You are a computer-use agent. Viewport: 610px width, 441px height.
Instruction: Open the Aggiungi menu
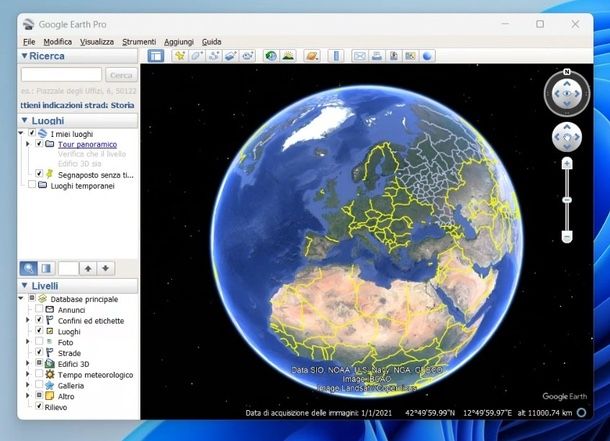pyautogui.click(x=179, y=42)
